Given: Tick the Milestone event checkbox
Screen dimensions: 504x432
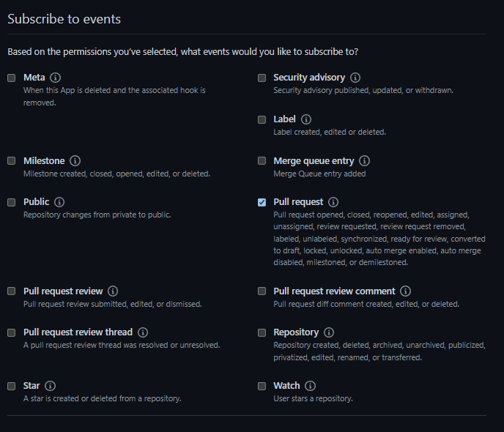Looking at the screenshot, I should click(12, 161).
